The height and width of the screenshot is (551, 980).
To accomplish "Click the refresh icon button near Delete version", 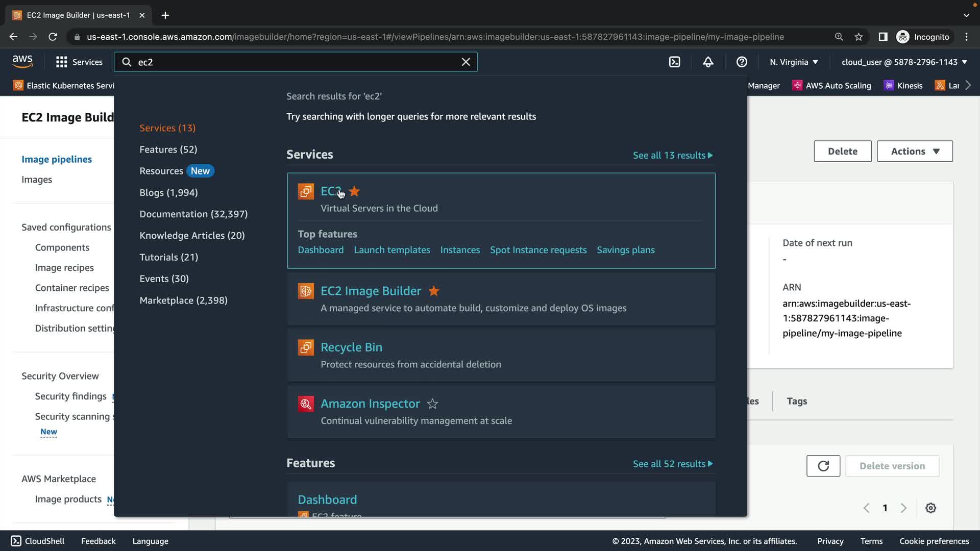I will 823,466.
